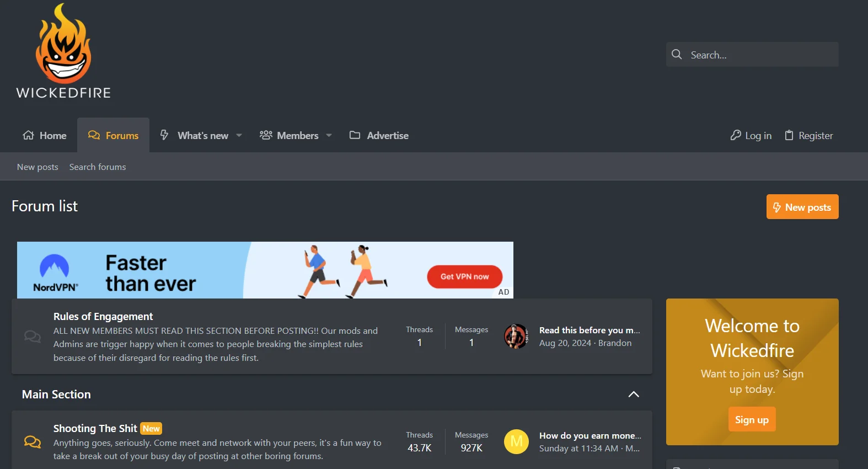Image resolution: width=868 pixels, height=469 pixels.
Task: Select the Forums tab
Action: point(113,135)
